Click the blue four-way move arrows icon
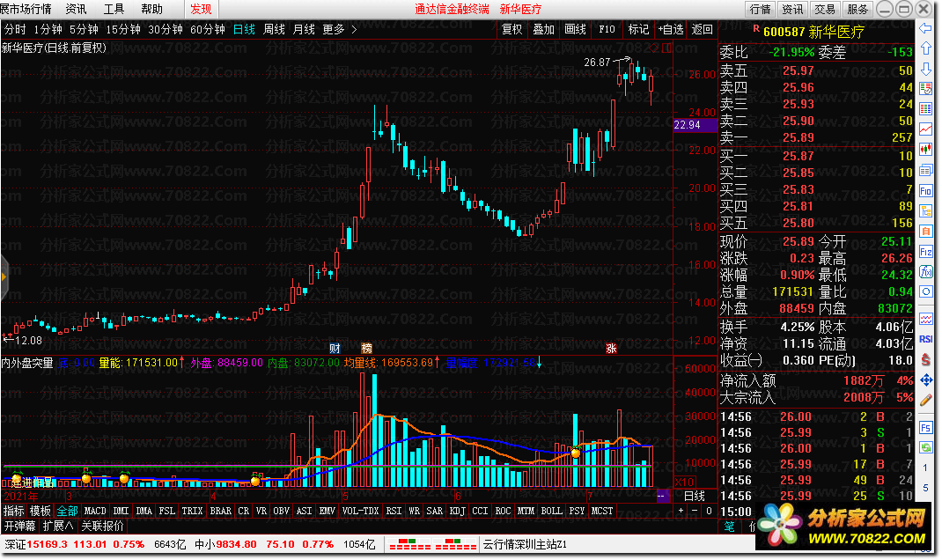Screen dimensions: 942x560 tap(926, 379)
